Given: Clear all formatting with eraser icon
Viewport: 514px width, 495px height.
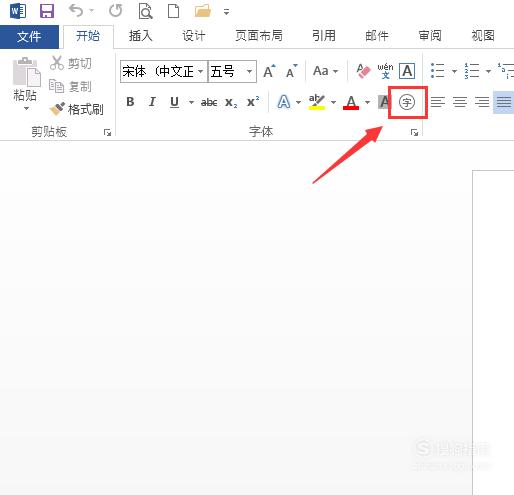Looking at the screenshot, I should coord(363,71).
